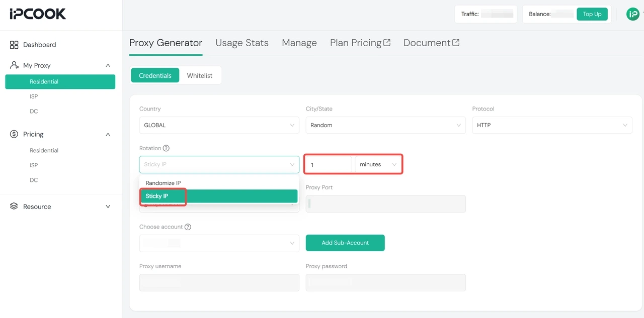Screen dimensions: 644x318
Task: Switch to the Usage Stats tab
Action: click(x=242, y=43)
